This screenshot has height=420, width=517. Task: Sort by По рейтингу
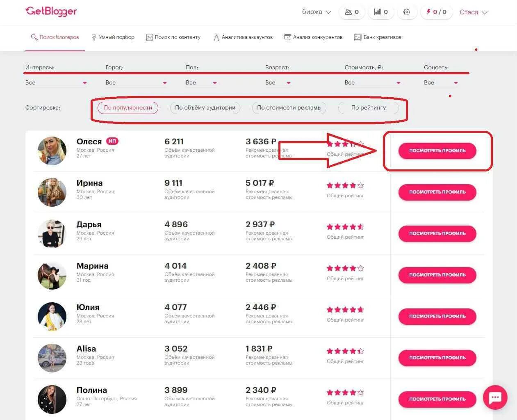coord(368,108)
